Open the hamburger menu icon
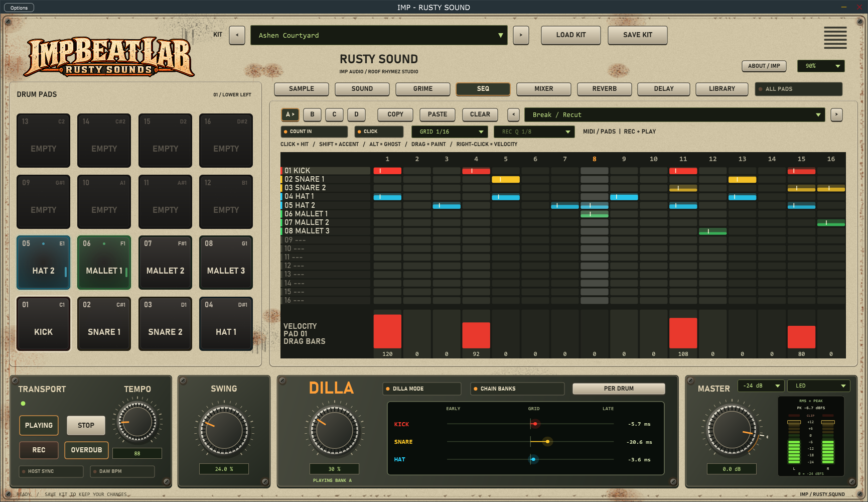The height and width of the screenshot is (502, 868). click(x=835, y=38)
